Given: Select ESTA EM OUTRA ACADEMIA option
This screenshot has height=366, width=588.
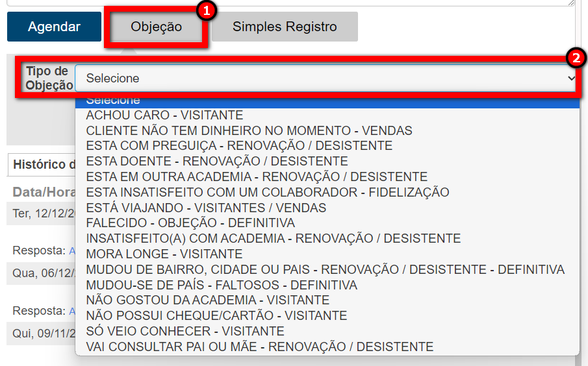Looking at the screenshot, I should pyautogui.click(x=257, y=177).
